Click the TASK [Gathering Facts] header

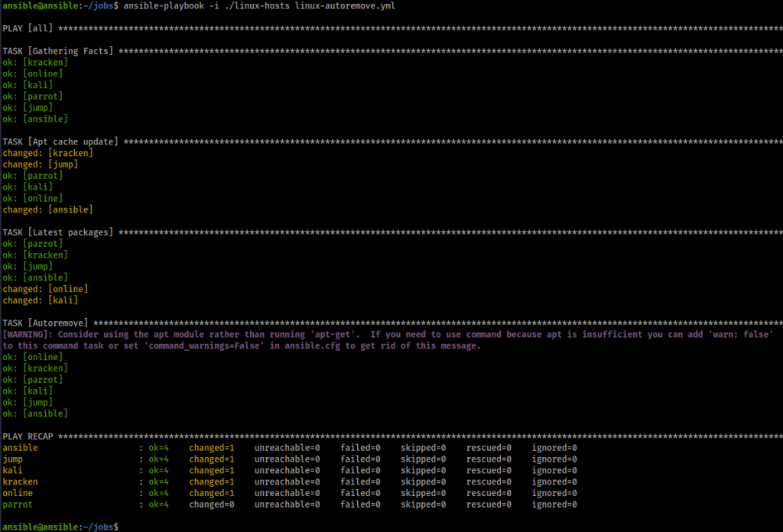(x=58, y=51)
